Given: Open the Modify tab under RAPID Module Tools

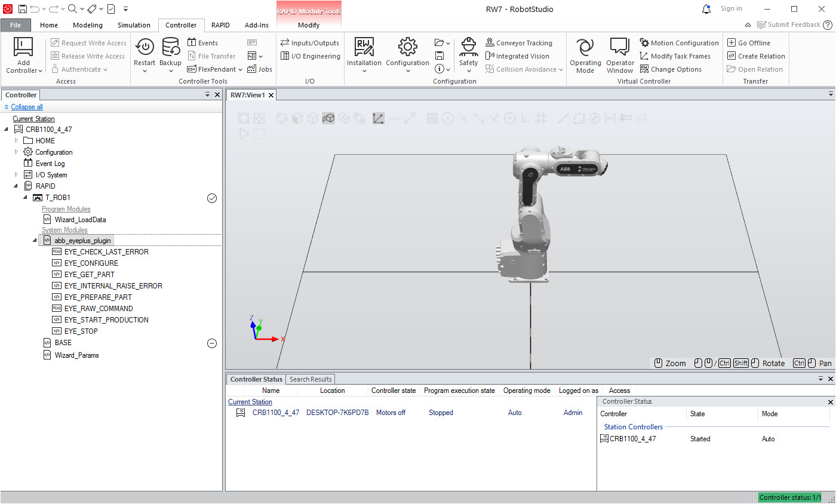Looking at the screenshot, I should [309, 25].
